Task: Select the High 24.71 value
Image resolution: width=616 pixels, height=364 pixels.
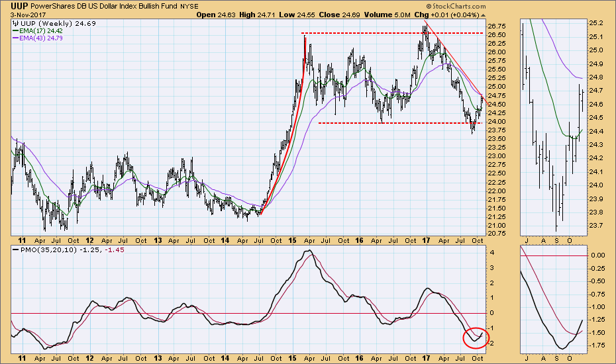Action: [x=257, y=15]
